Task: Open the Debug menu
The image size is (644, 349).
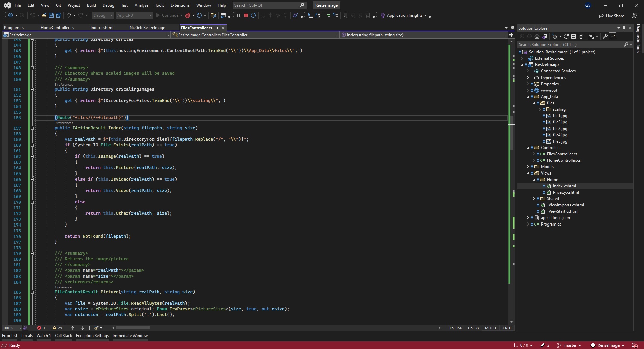Action: (x=108, y=5)
